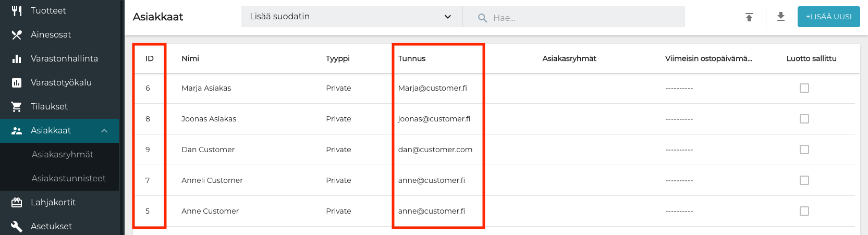Click the Lahjakortit gift card icon
Screen dimensions: 868x235
(17, 202)
